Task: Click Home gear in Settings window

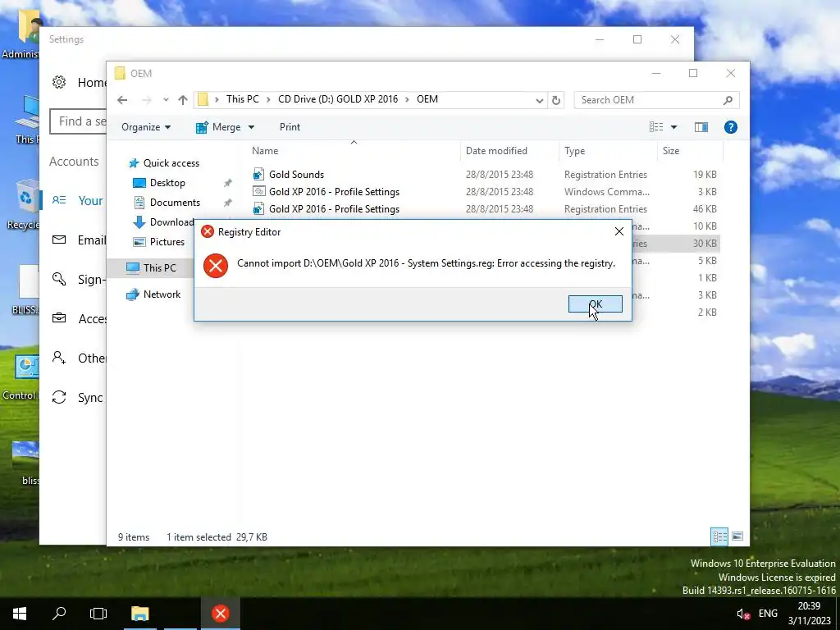Action: [x=59, y=82]
